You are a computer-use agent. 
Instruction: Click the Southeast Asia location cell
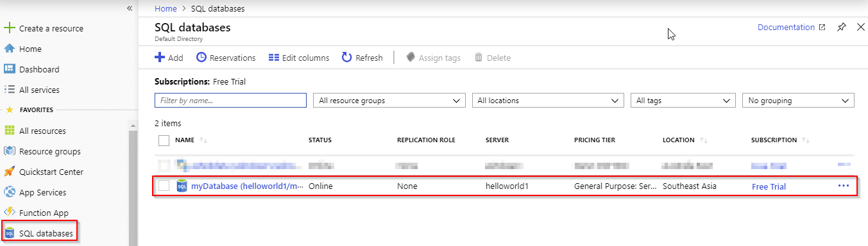tap(690, 186)
